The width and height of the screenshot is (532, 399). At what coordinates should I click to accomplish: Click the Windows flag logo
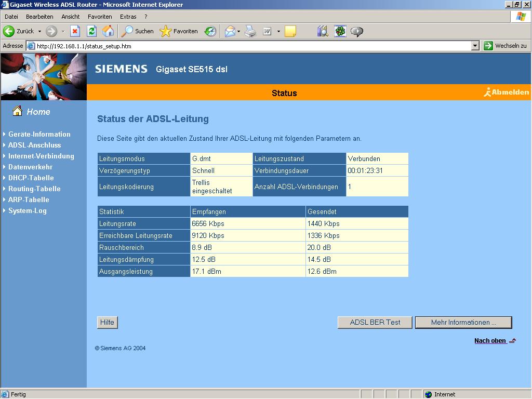(521, 17)
